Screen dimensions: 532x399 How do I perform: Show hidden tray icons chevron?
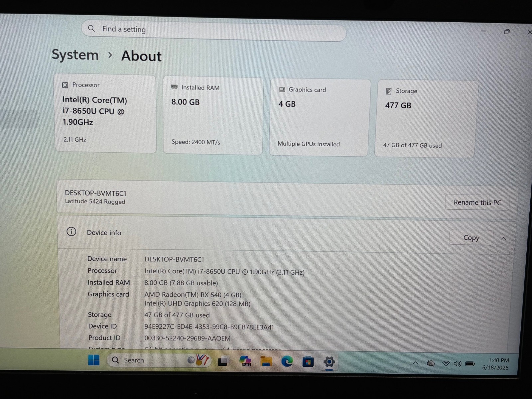tap(416, 363)
